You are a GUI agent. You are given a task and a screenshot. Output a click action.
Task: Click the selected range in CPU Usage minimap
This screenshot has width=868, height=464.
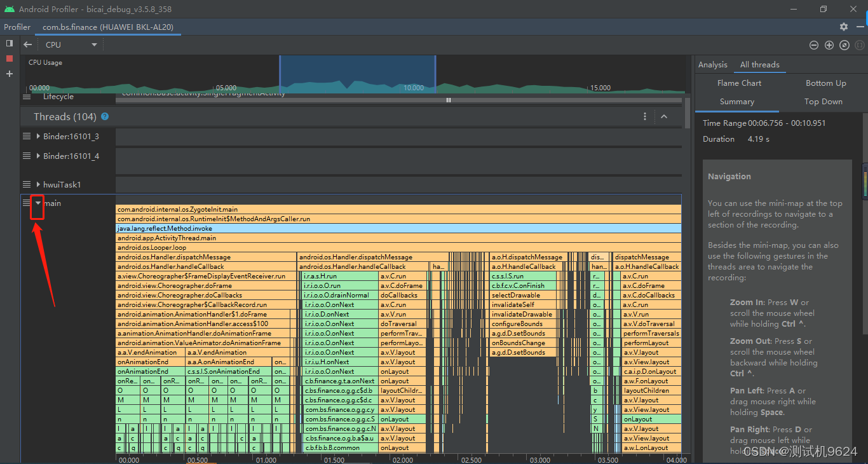click(x=358, y=74)
